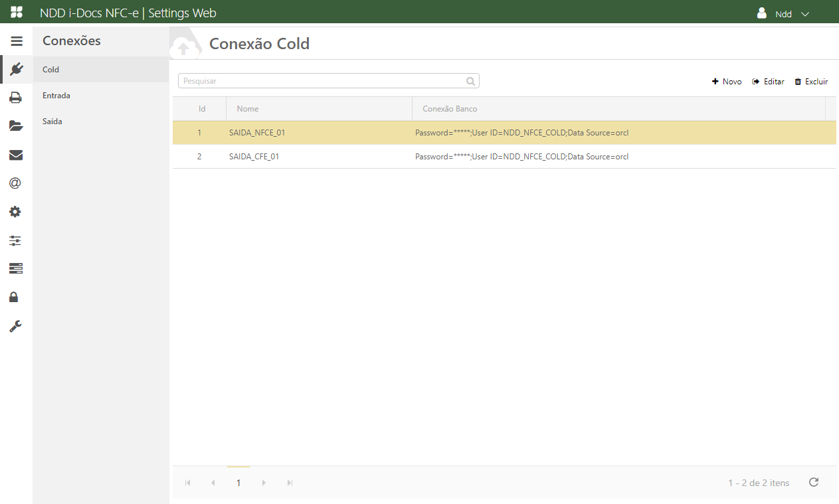Open the server sidebar icon
The height and width of the screenshot is (504, 839).
tap(16, 268)
